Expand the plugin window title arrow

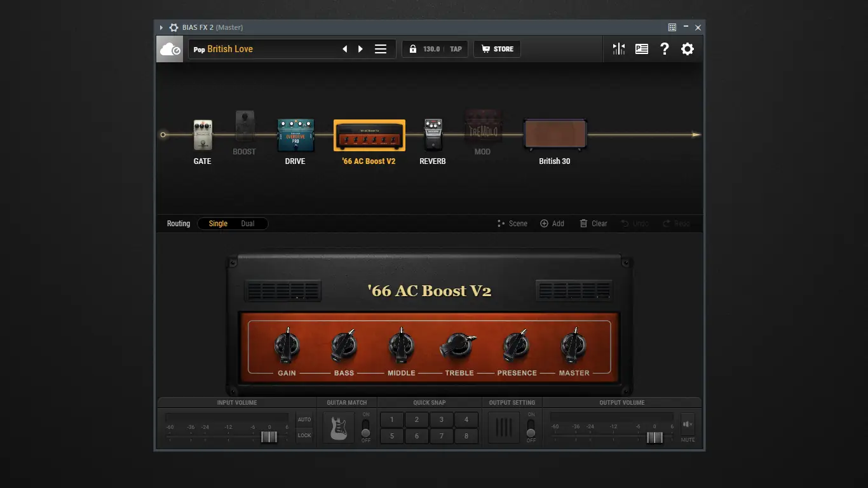[x=161, y=27]
